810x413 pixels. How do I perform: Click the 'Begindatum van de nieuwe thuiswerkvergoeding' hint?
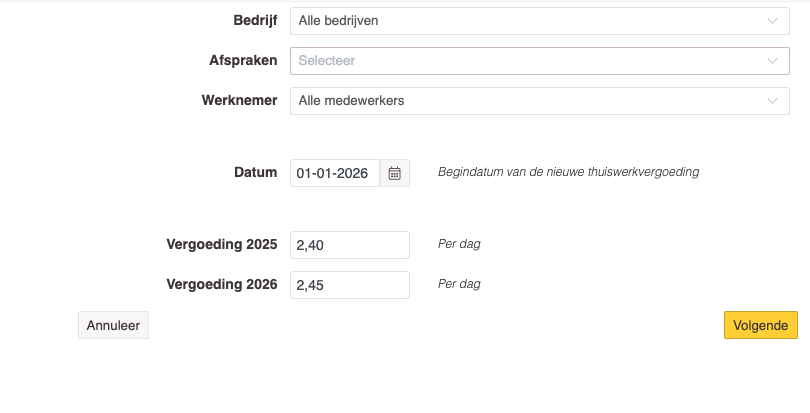[568, 172]
